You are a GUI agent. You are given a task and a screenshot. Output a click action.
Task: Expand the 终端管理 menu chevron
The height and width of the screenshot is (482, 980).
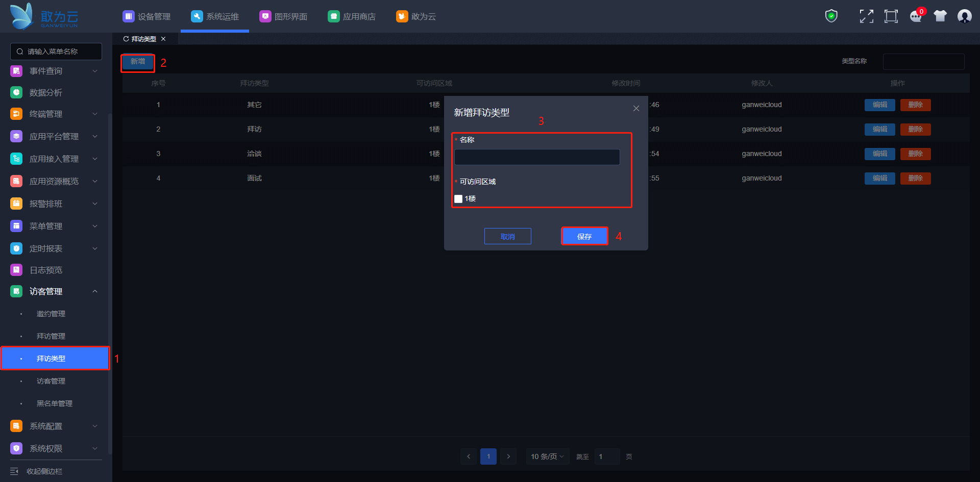click(95, 114)
